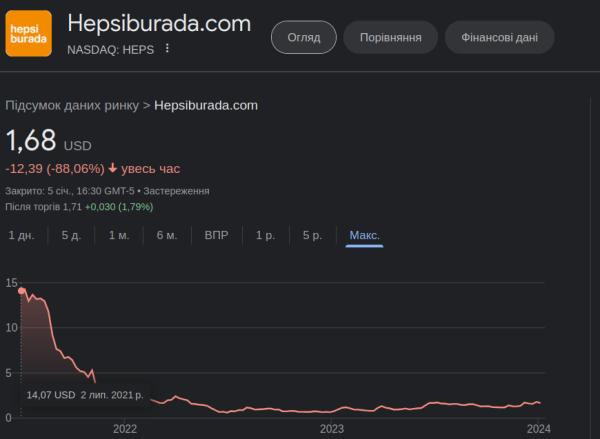Choose the 1 м. chart range

[119, 235]
